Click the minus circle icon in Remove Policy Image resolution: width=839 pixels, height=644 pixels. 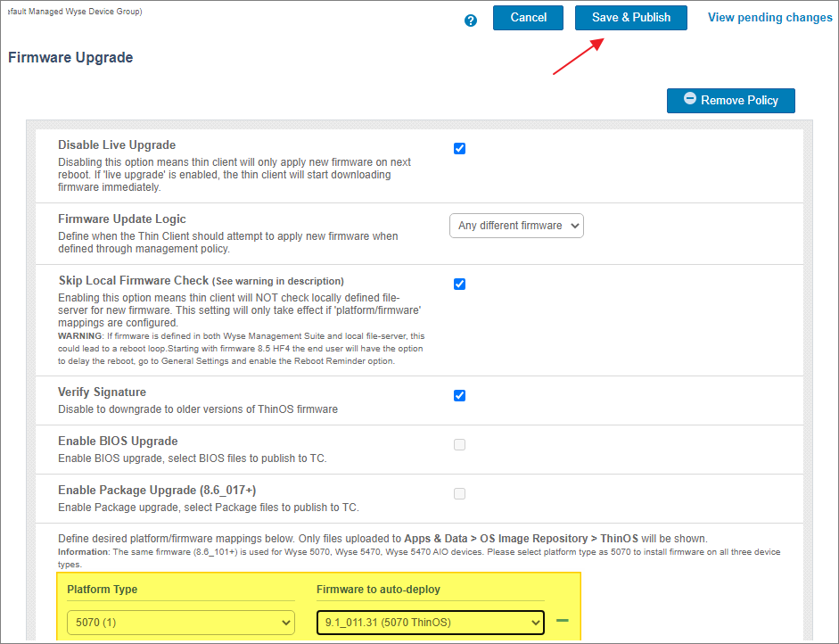(690, 99)
